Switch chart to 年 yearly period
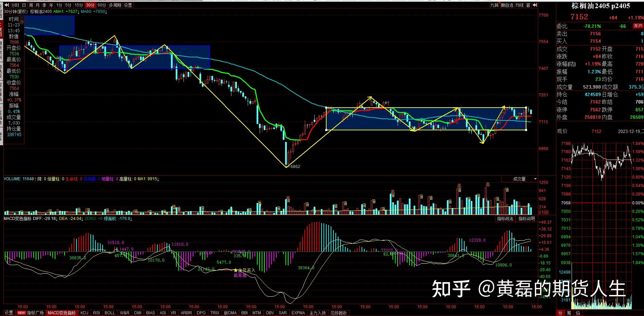 click(51, 5)
